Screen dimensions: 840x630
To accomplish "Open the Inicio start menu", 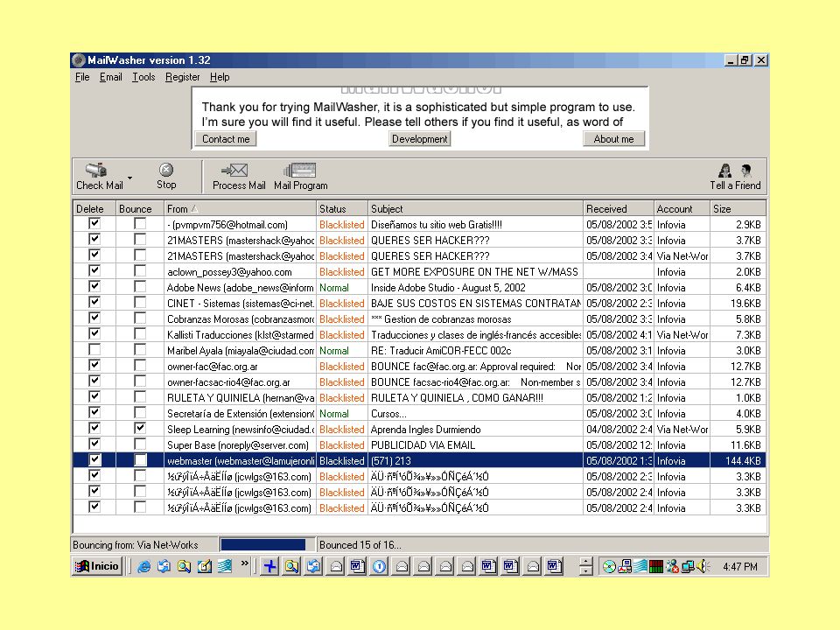I will [97, 566].
